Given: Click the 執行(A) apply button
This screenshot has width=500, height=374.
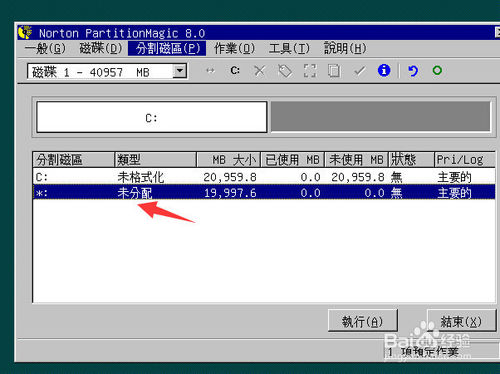Looking at the screenshot, I should [x=363, y=321].
